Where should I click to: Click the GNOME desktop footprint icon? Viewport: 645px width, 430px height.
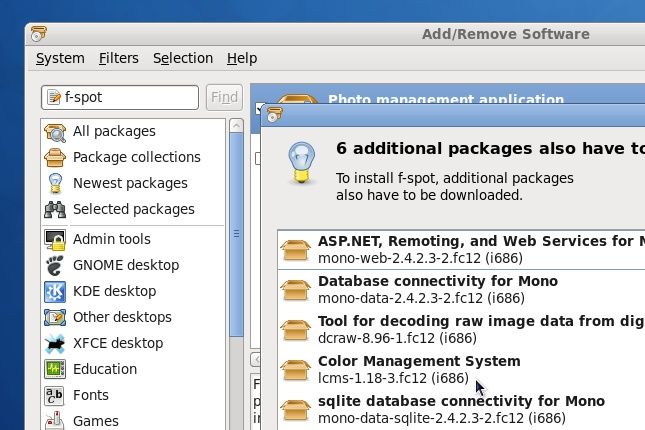coord(56,265)
